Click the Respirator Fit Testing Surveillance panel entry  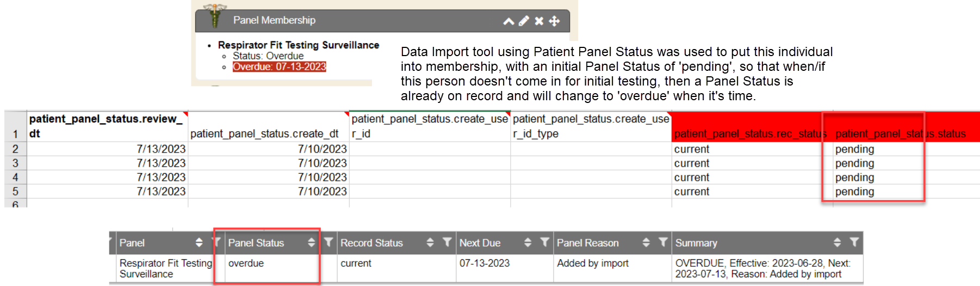(165, 269)
